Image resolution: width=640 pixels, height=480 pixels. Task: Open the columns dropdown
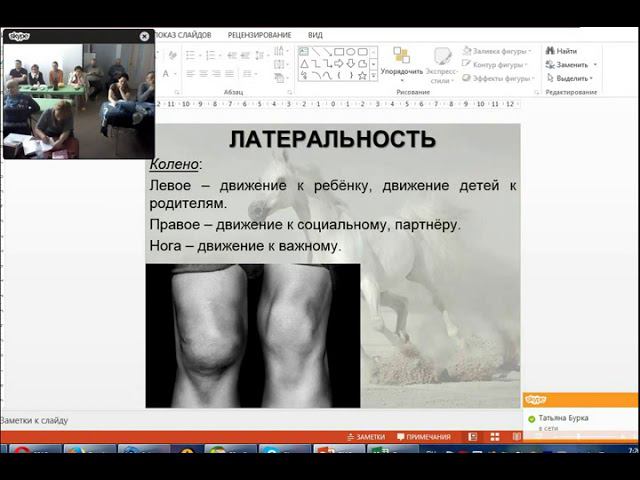[249, 74]
